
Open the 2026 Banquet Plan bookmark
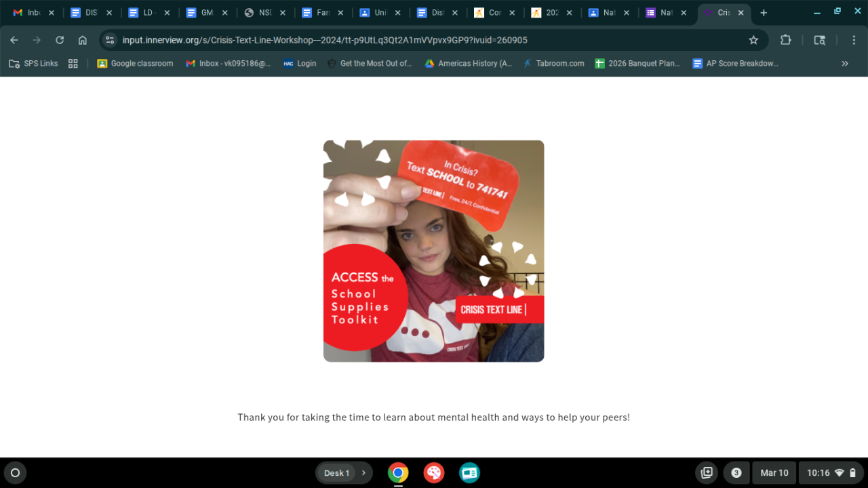(x=637, y=64)
